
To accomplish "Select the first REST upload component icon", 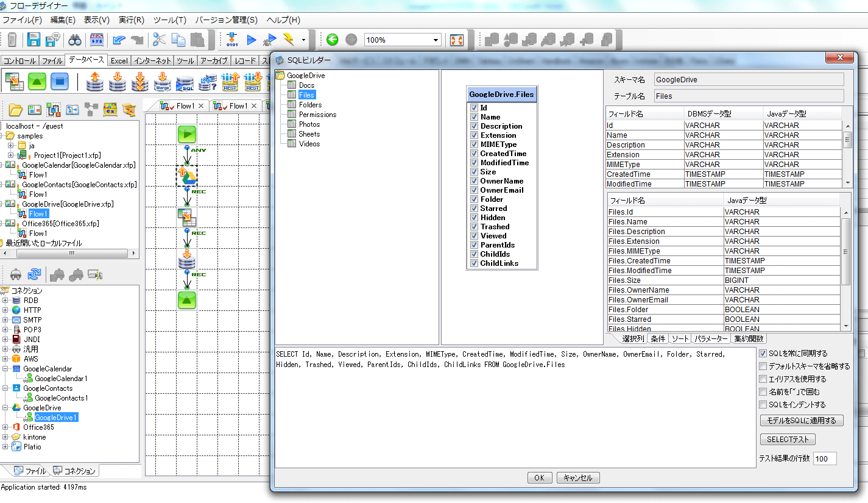I will [230, 82].
